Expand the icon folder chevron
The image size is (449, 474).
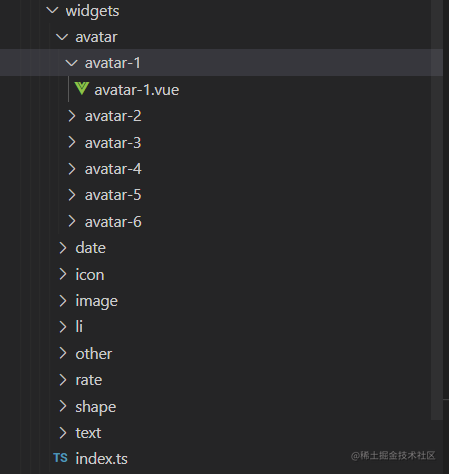click(63, 274)
